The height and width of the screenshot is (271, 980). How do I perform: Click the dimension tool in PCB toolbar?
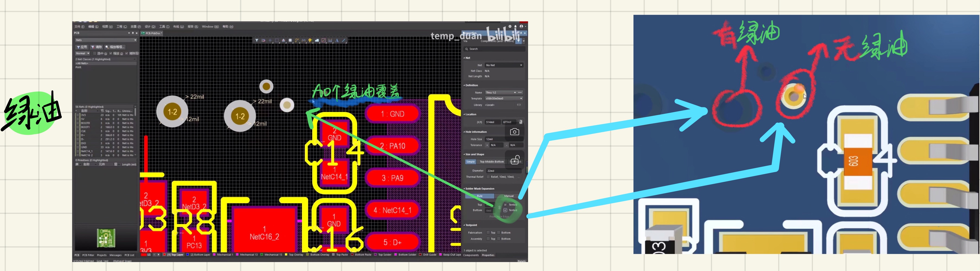pyautogui.click(x=330, y=40)
